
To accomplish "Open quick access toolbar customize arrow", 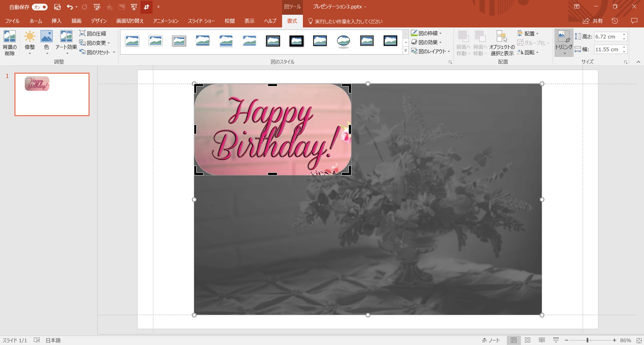I will point(159,7).
